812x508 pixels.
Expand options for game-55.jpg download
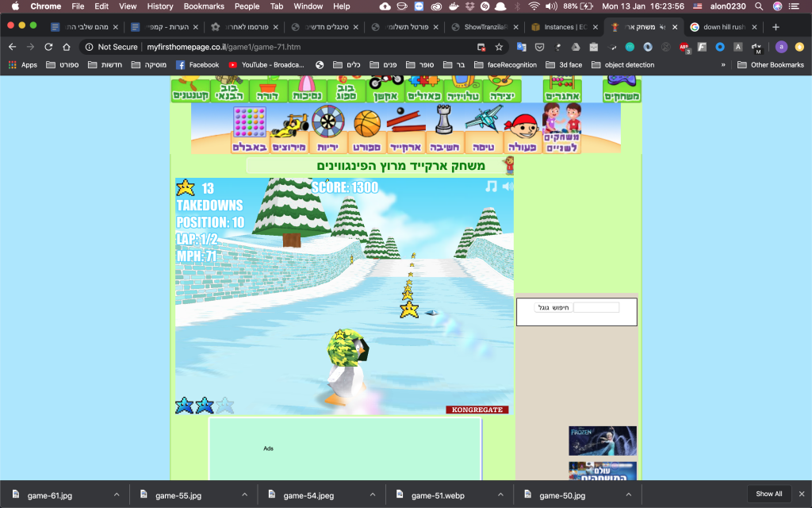[x=244, y=495]
